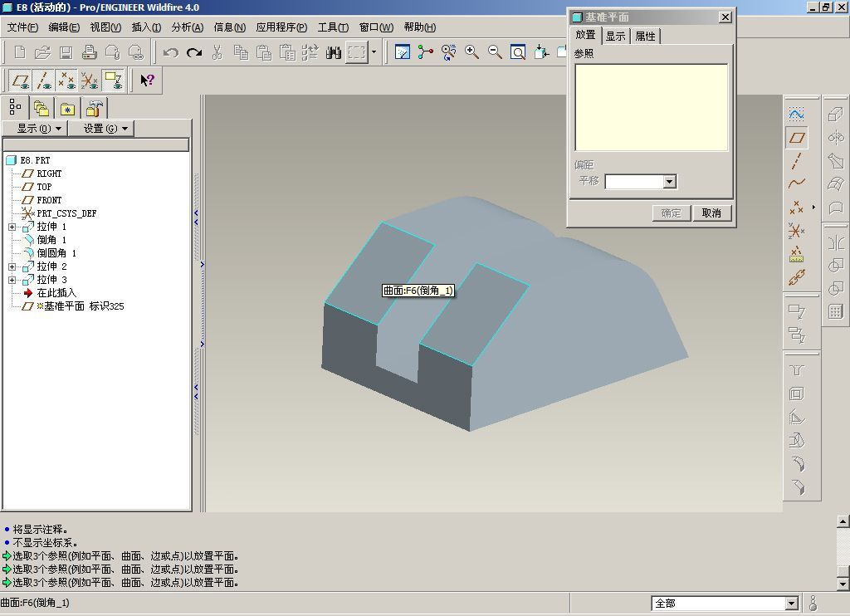Click the context help arrow icon
This screenshot has width=850, height=616.
[x=147, y=81]
